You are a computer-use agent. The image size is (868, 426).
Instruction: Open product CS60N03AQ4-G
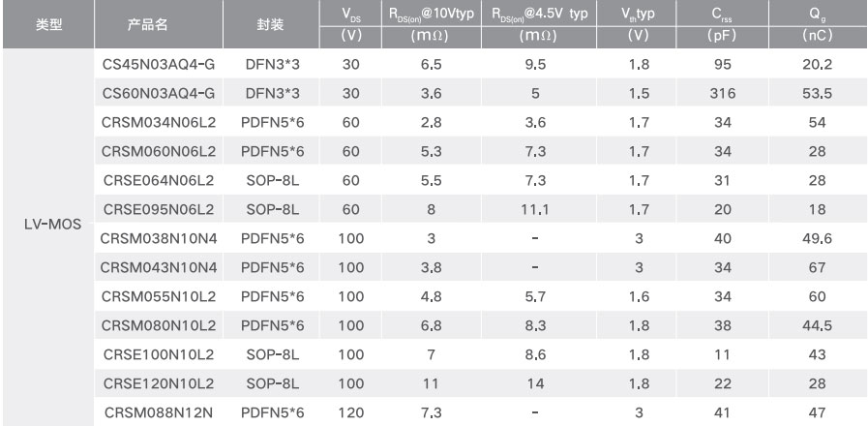159,94
